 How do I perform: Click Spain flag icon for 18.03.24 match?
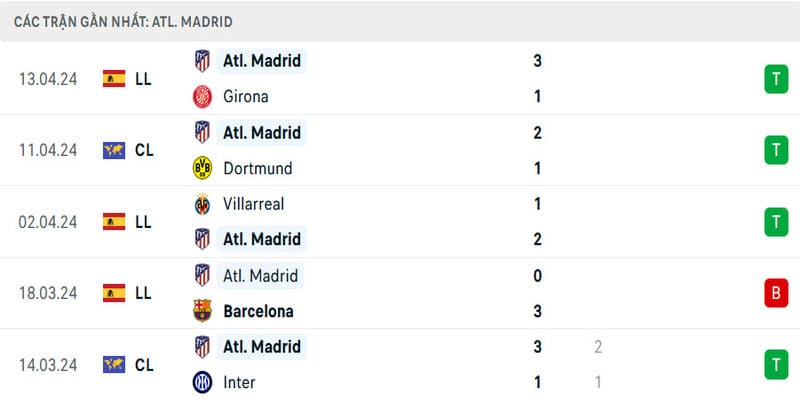tap(114, 293)
